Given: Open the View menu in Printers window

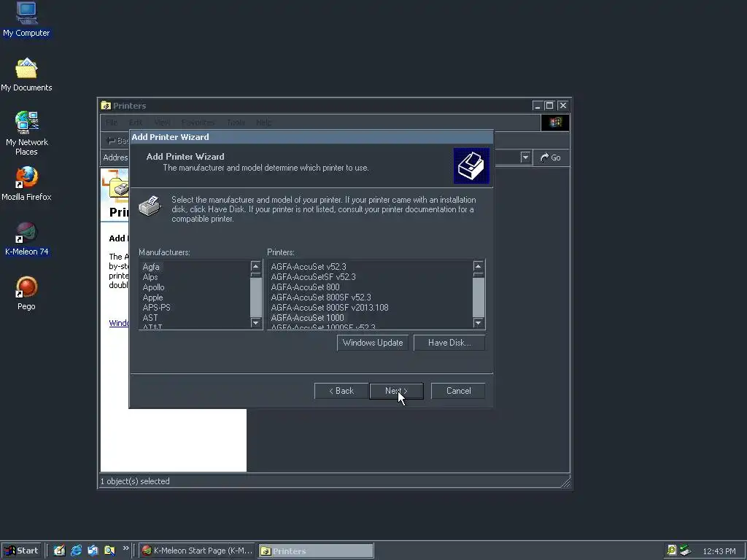Looking at the screenshot, I should (x=162, y=122).
